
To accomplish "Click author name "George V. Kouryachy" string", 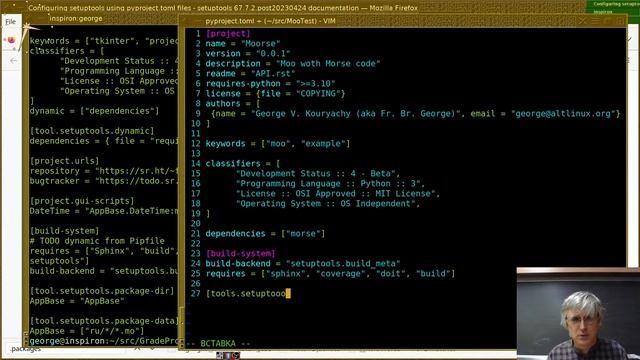I will pos(355,113).
